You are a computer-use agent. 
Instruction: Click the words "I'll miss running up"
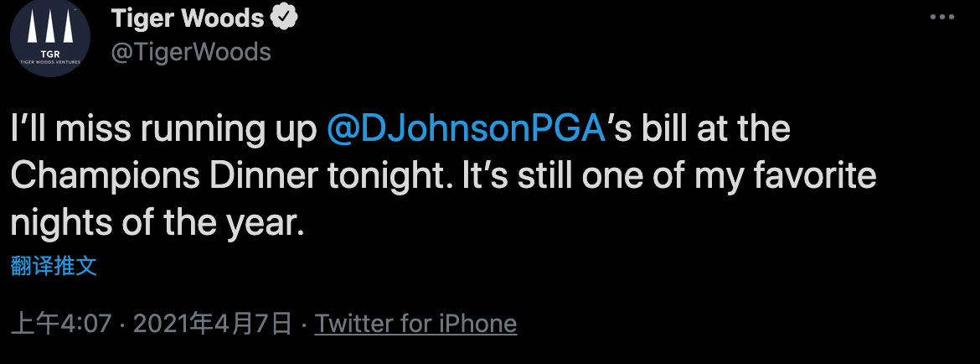(164, 130)
